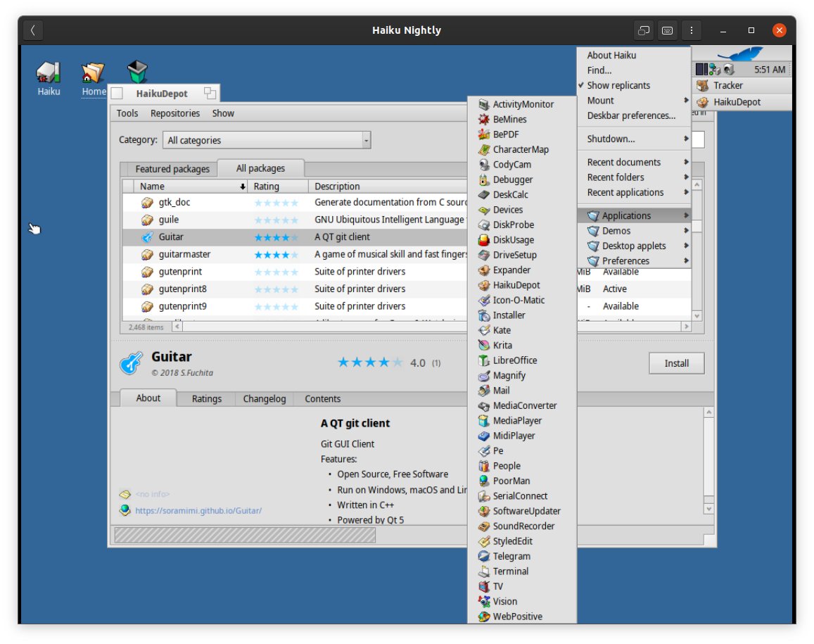The height and width of the screenshot is (644, 814).
Task: Open virtual keyboard button in title bar
Action: (668, 30)
